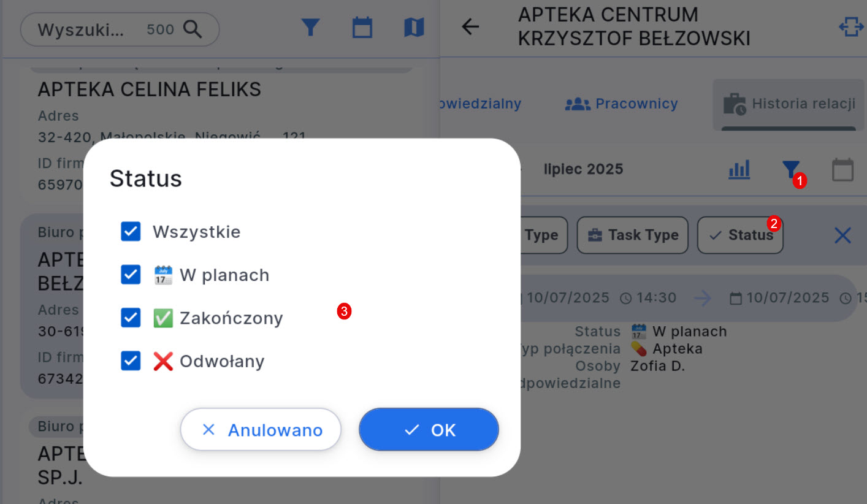
Task: Uncheck the Wszystkie checkbox
Action: click(131, 232)
